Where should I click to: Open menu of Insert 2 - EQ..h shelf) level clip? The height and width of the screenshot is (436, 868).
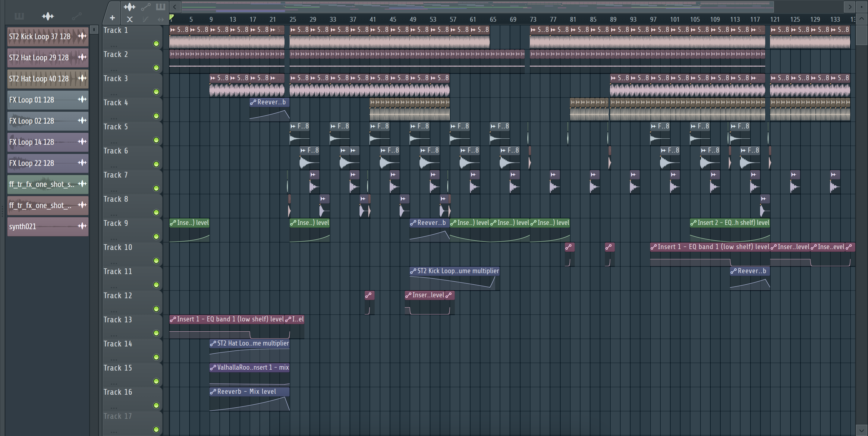[x=693, y=223]
